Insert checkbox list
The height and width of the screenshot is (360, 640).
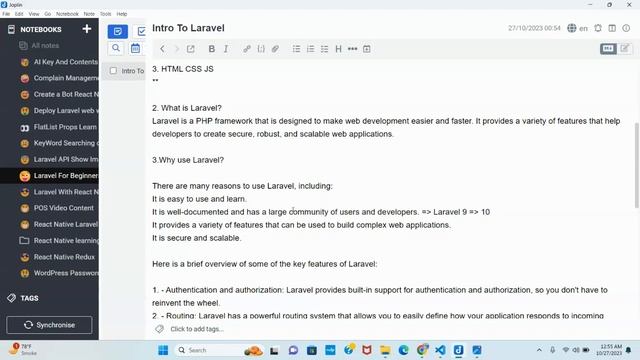(x=324, y=49)
